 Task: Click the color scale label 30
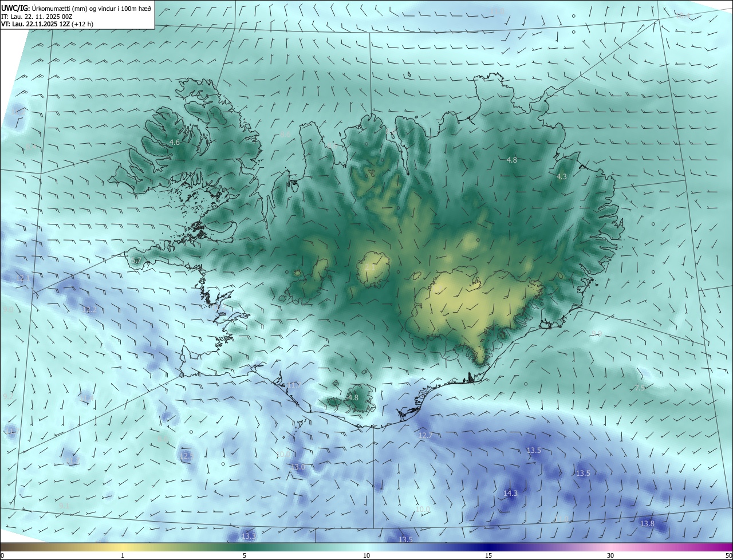click(x=610, y=555)
